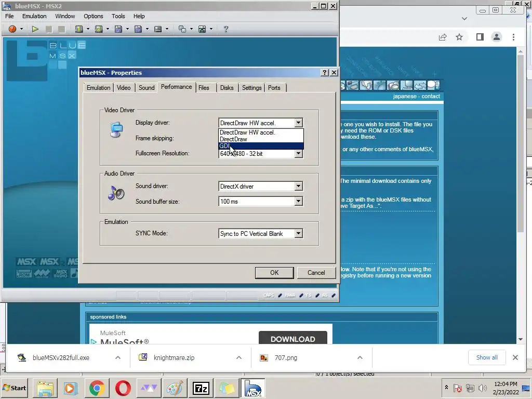532x399 pixels.
Task: Open dropdown arrow next to cartridge slot 1
Action: (x=88, y=29)
